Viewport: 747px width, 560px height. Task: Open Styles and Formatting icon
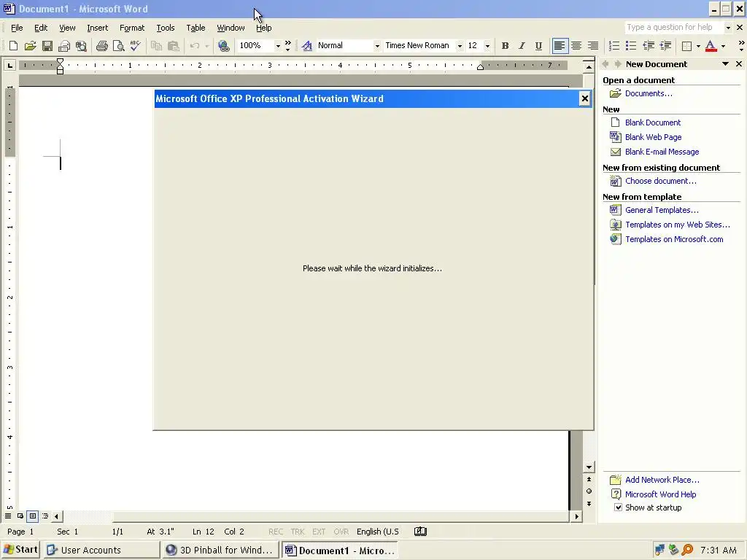(307, 46)
